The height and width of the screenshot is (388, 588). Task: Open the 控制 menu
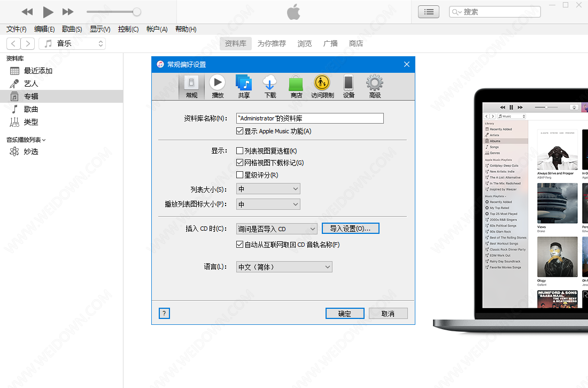(x=128, y=29)
